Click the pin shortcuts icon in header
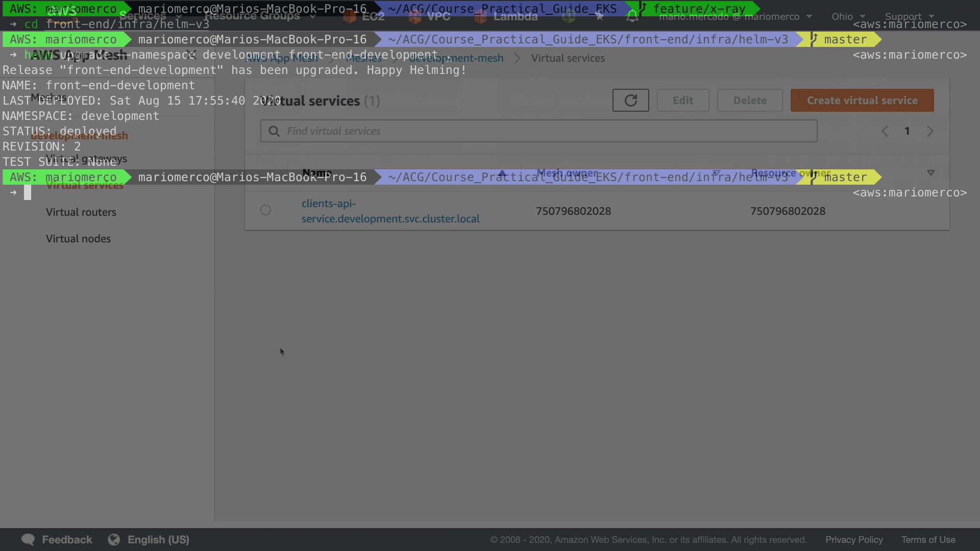The width and height of the screenshot is (980, 551). (600, 16)
